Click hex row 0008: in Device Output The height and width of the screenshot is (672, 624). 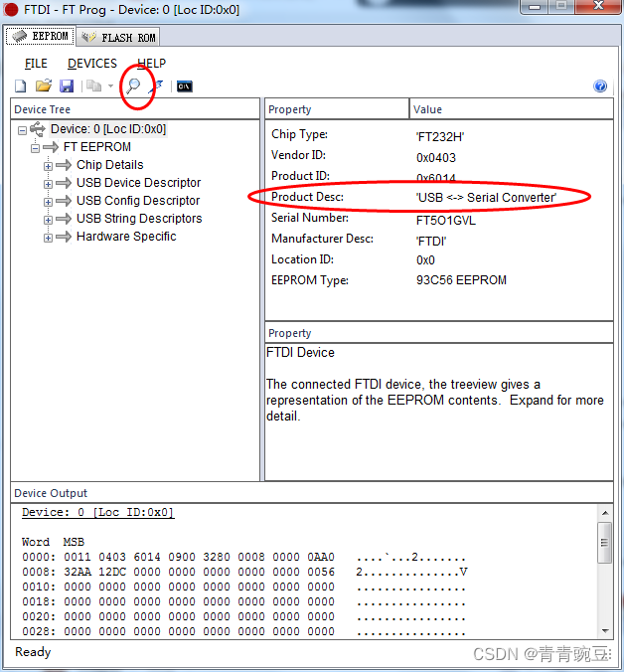point(244,572)
